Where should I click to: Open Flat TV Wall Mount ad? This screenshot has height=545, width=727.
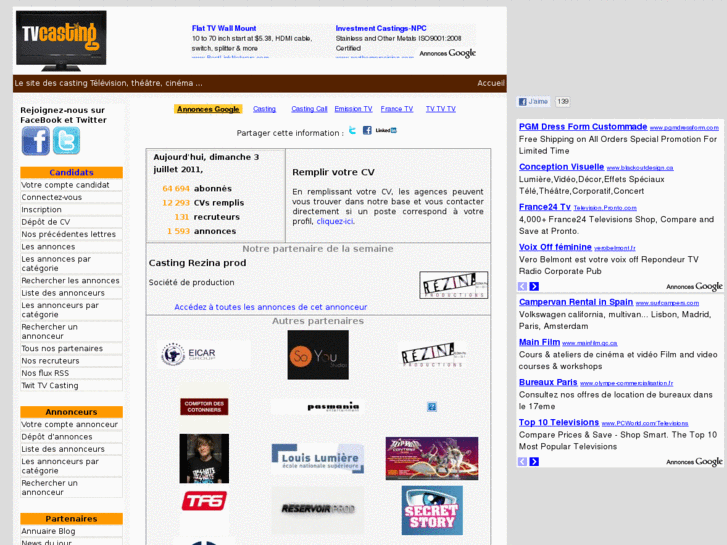click(x=224, y=28)
